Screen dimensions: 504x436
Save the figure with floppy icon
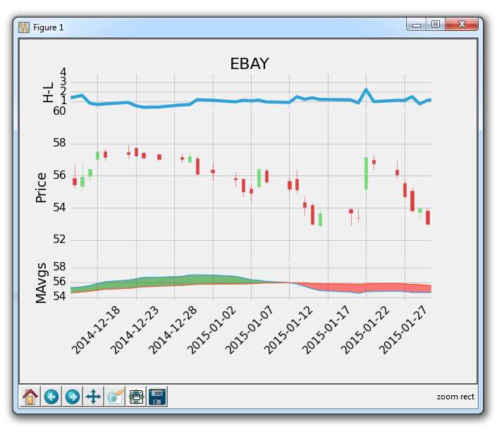tap(157, 397)
